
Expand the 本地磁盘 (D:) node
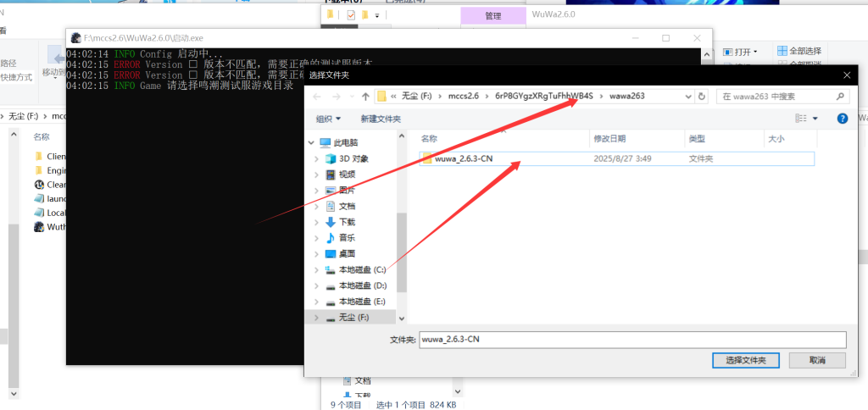click(316, 286)
